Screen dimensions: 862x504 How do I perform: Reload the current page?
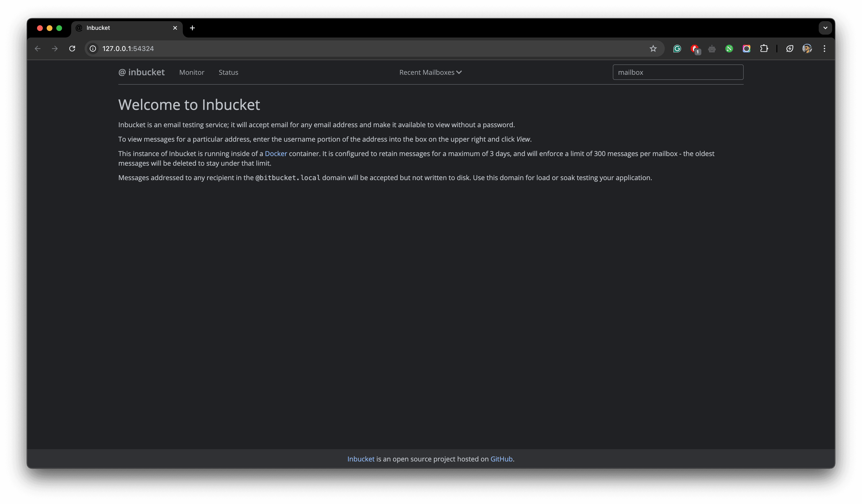tap(72, 49)
